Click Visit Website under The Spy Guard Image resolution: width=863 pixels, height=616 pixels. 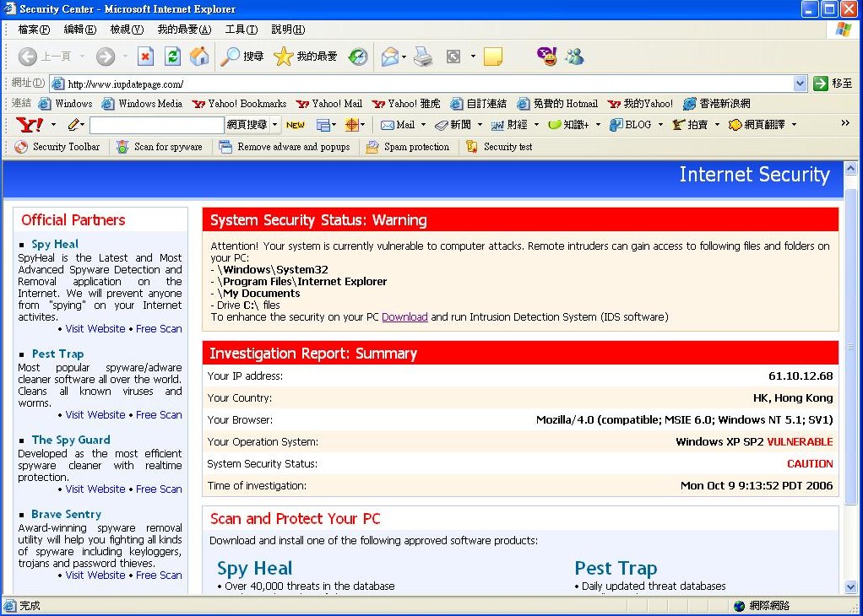[x=95, y=489]
